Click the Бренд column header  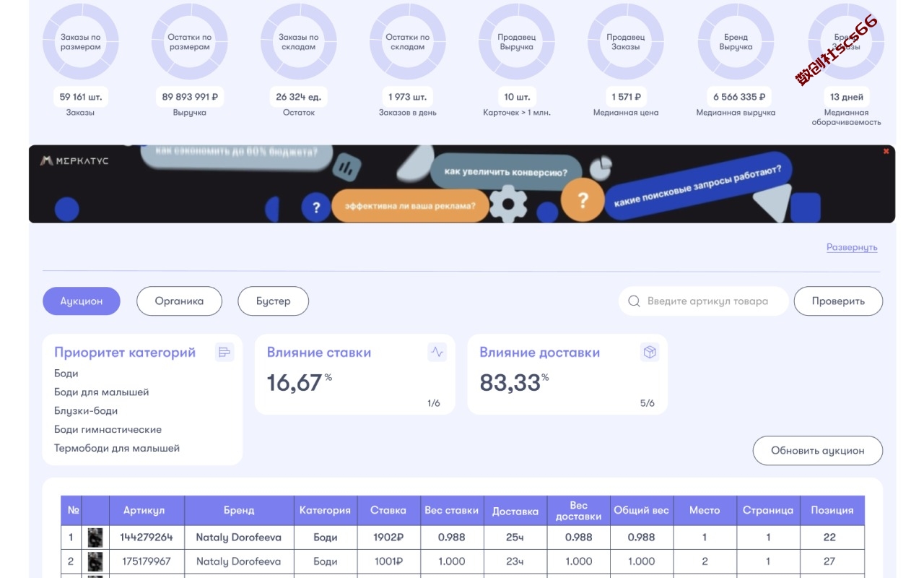coord(239,510)
